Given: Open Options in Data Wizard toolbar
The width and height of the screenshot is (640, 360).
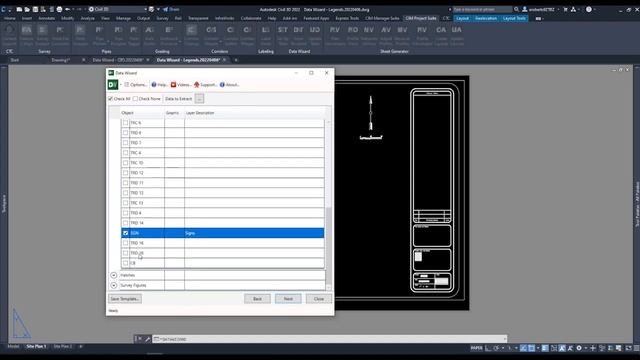Looking at the screenshot, I should [136, 84].
